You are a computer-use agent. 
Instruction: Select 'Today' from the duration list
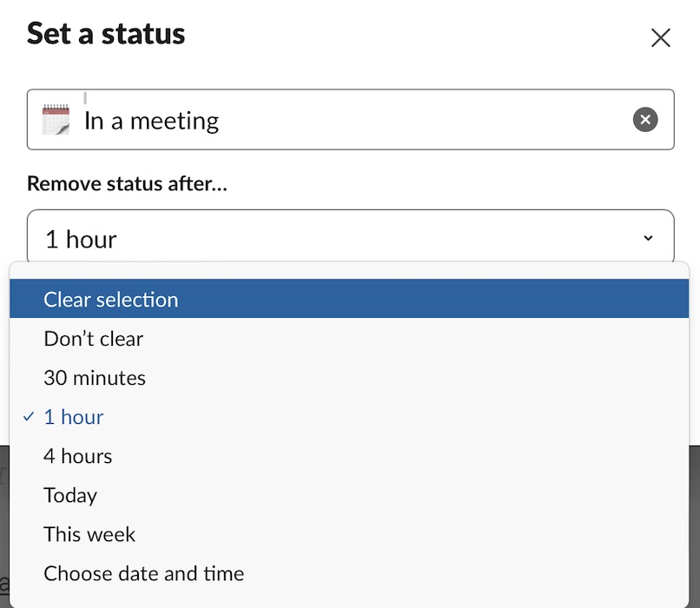(70, 495)
